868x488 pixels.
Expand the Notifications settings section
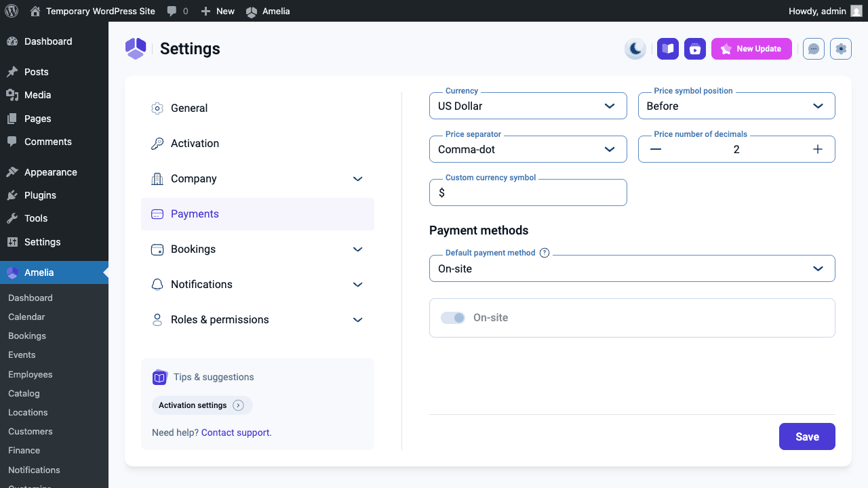tap(358, 285)
